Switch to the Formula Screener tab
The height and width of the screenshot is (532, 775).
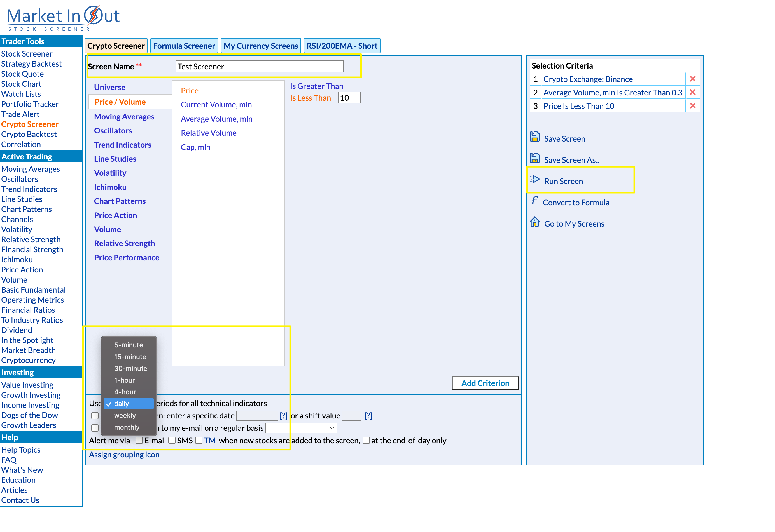184,46
